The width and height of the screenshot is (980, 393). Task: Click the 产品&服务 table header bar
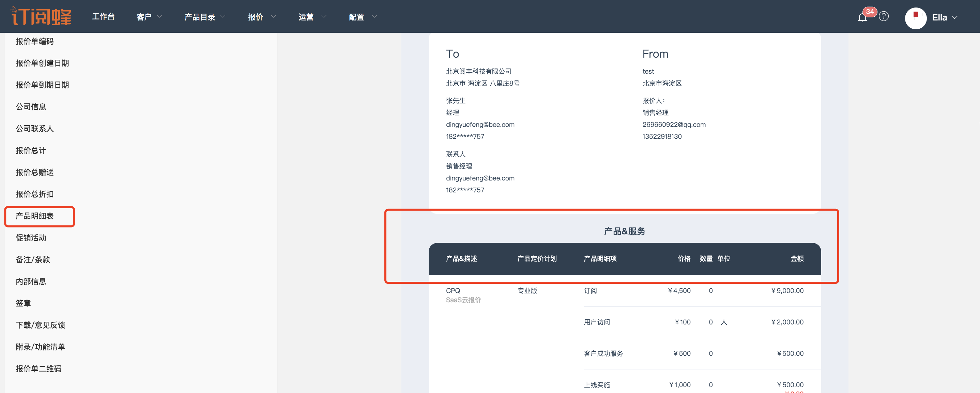point(624,259)
